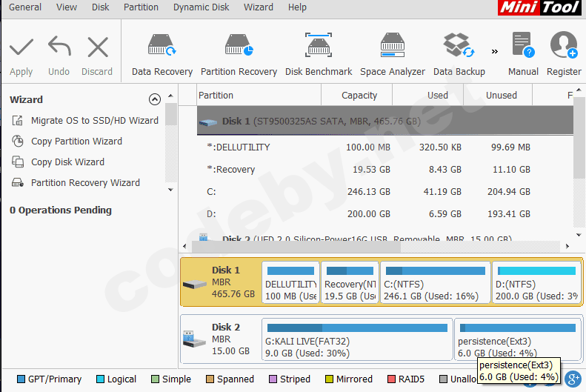
Task: Open the Wizard menu
Action: (259, 7)
